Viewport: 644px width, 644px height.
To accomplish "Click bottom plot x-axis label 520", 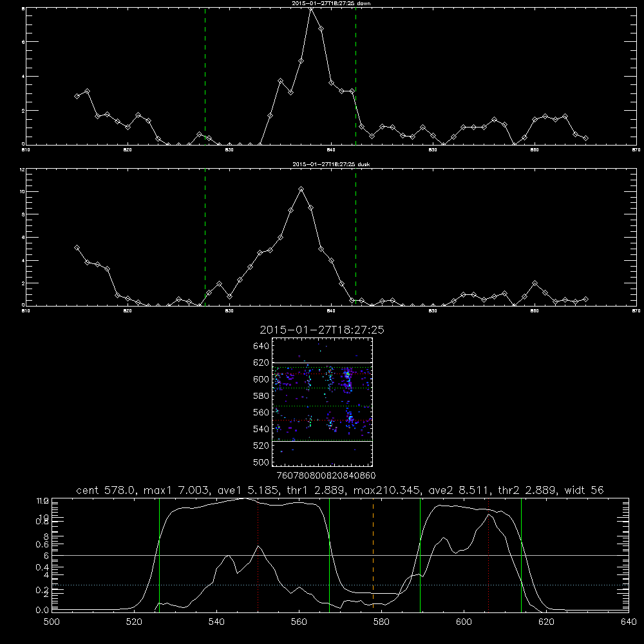I will tap(134, 622).
